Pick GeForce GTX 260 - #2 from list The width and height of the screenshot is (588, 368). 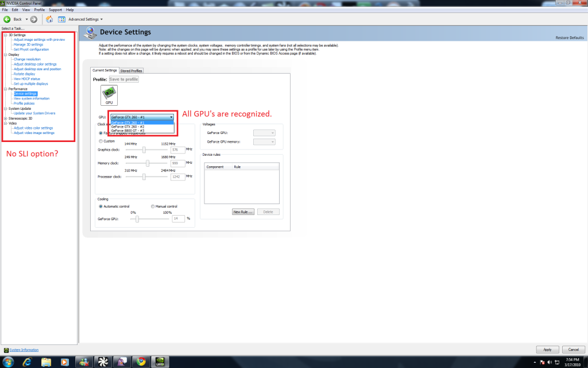142,127
